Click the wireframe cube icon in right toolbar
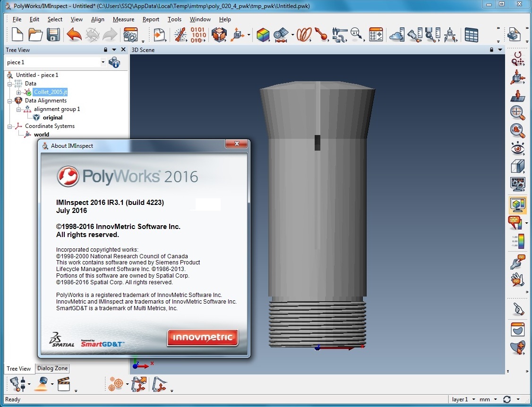 point(517,166)
